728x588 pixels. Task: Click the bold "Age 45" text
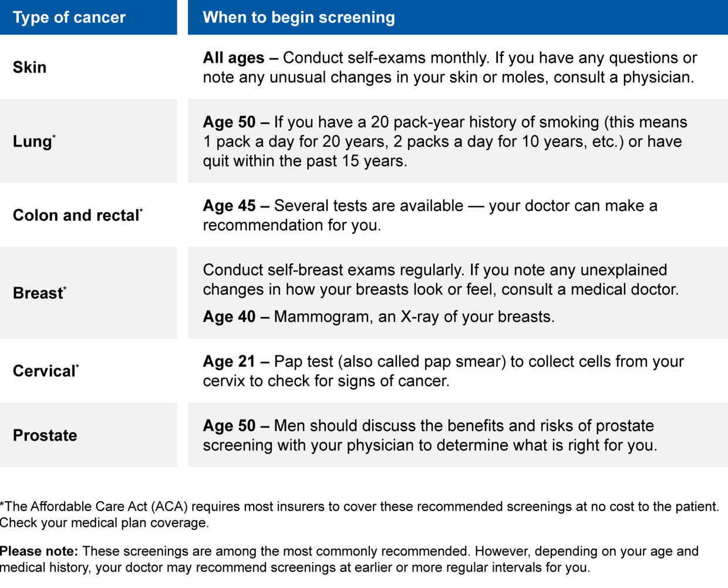[x=229, y=206]
